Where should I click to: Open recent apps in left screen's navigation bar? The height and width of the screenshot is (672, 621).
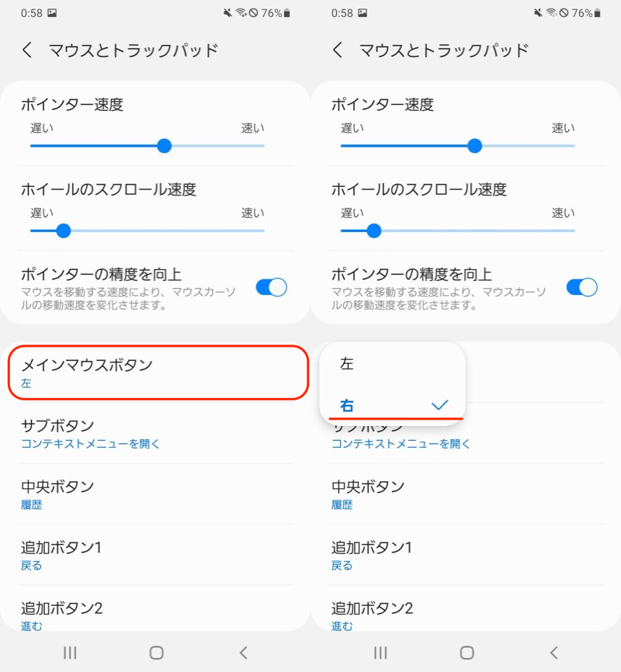(70, 653)
